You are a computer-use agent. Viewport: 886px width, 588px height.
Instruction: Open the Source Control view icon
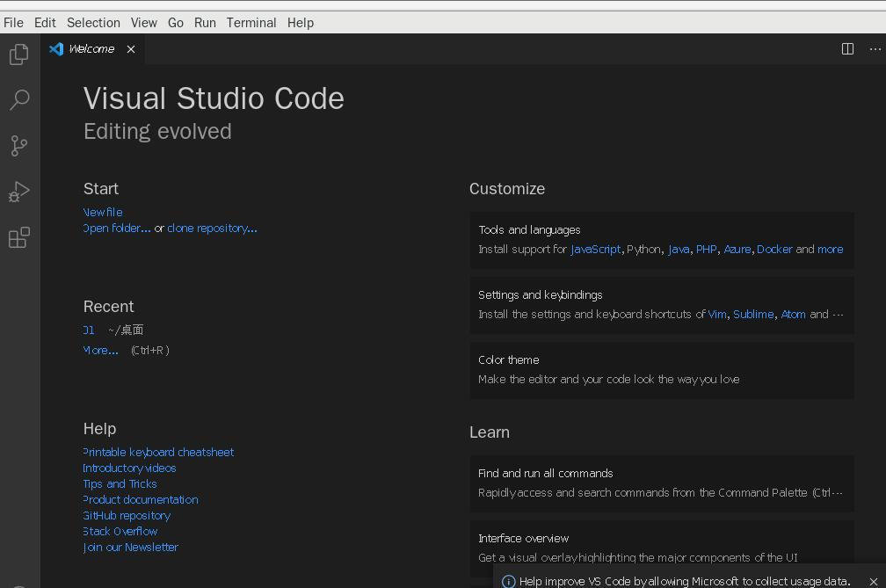tap(19, 146)
